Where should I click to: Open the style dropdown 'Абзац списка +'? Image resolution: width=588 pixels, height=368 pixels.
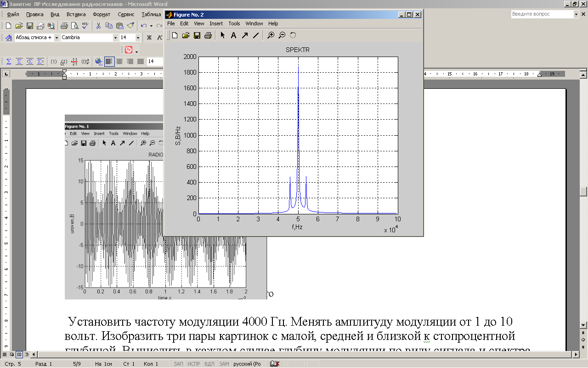(57, 38)
